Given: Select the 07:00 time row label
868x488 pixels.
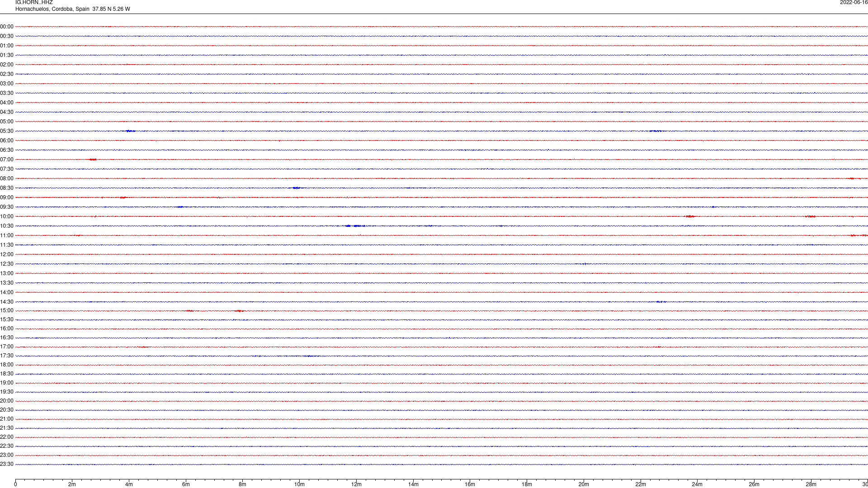Looking at the screenshot, I should [x=7, y=160].
